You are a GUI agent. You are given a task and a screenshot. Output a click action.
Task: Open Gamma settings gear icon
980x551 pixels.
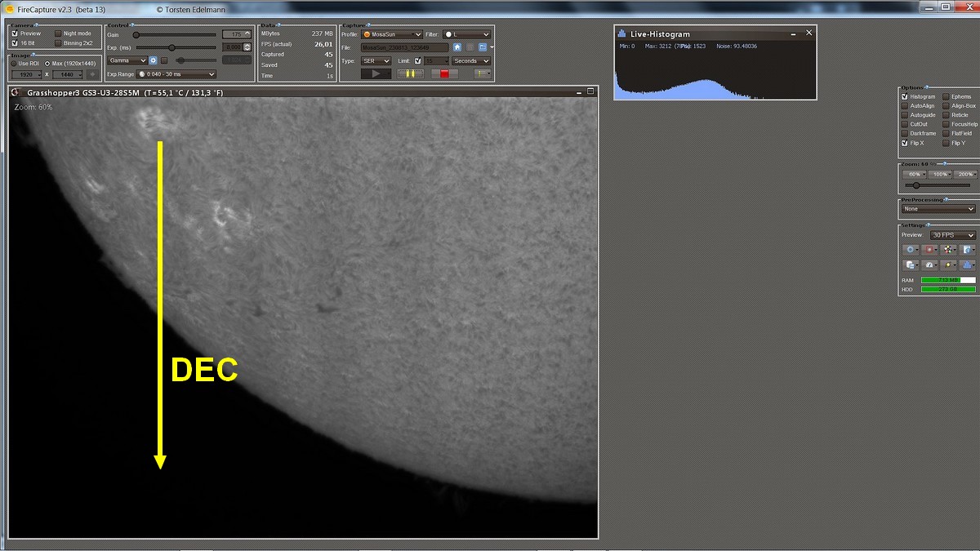pos(153,60)
